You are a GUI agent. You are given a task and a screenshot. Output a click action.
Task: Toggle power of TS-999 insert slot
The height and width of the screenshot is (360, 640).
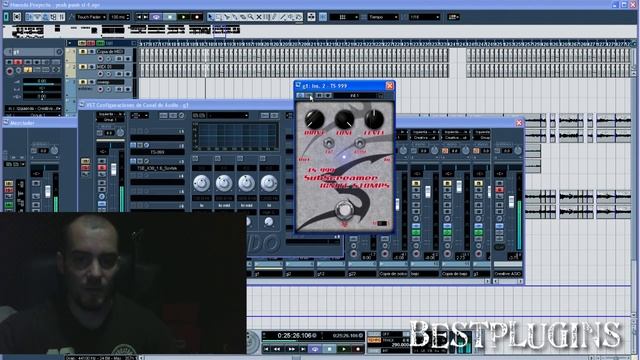pyautogui.click(x=133, y=145)
